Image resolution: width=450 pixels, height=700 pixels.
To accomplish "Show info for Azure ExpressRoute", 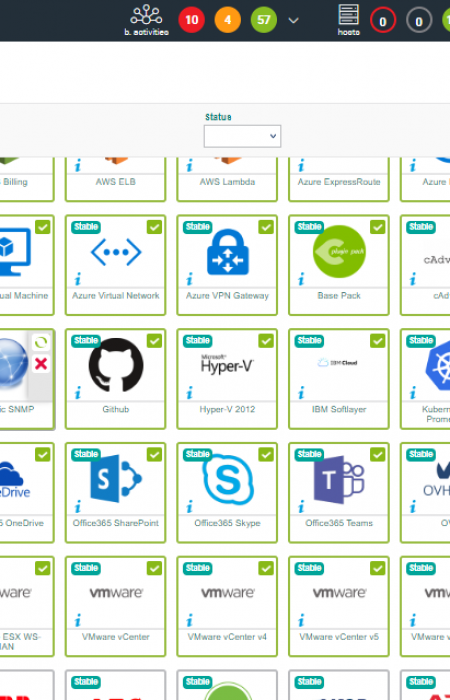I will (x=301, y=166).
